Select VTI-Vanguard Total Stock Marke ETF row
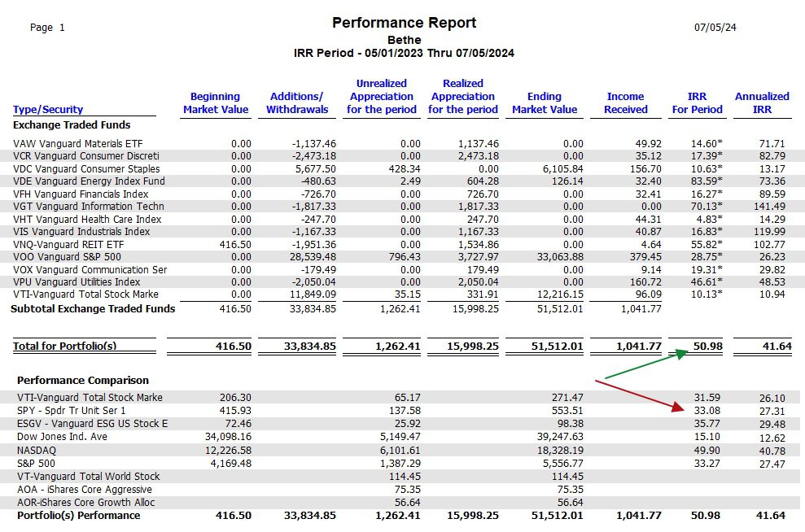This screenshot has width=805, height=532. [x=402, y=294]
